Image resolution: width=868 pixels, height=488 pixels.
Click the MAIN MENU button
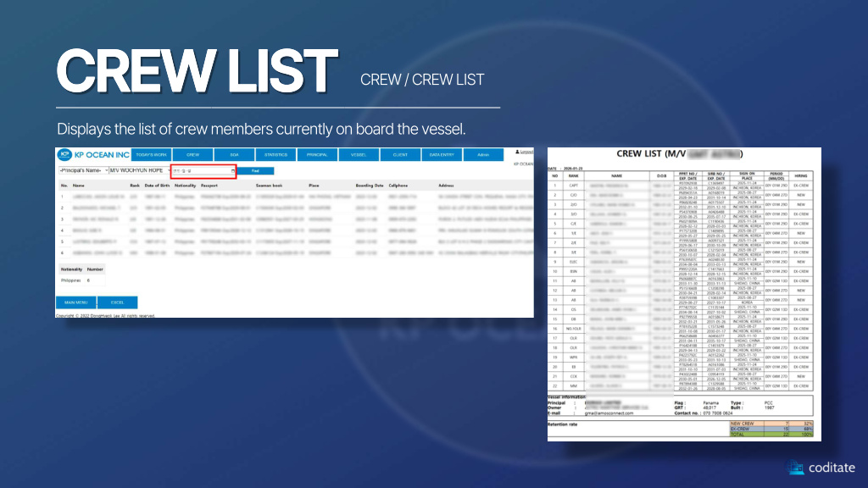(75, 302)
